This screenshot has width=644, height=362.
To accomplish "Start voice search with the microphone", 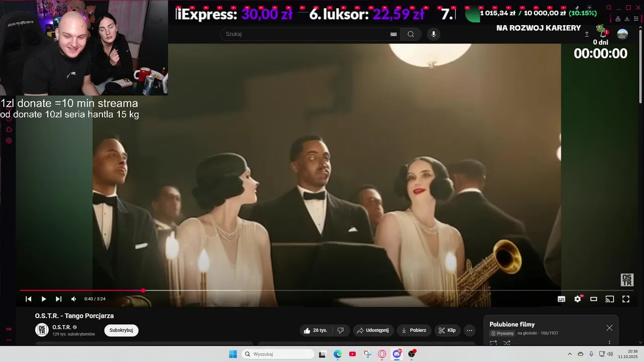I will (434, 34).
